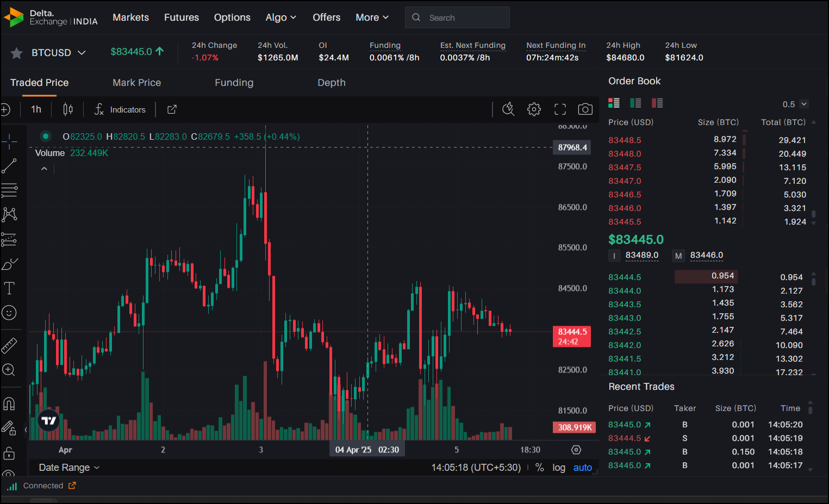Image resolution: width=829 pixels, height=504 pixels.
Task: Open the emoji sticker tool
Action: coord(9,313)
